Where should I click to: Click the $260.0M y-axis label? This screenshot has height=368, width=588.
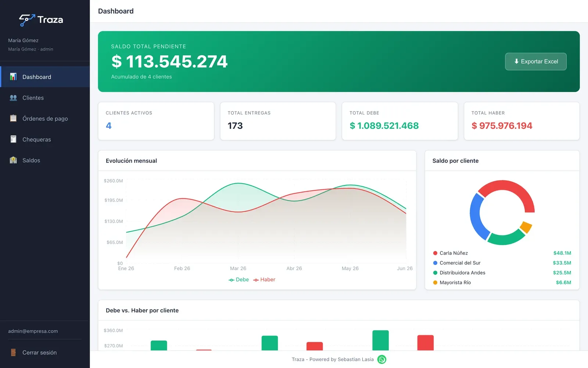tap(113, 181)
